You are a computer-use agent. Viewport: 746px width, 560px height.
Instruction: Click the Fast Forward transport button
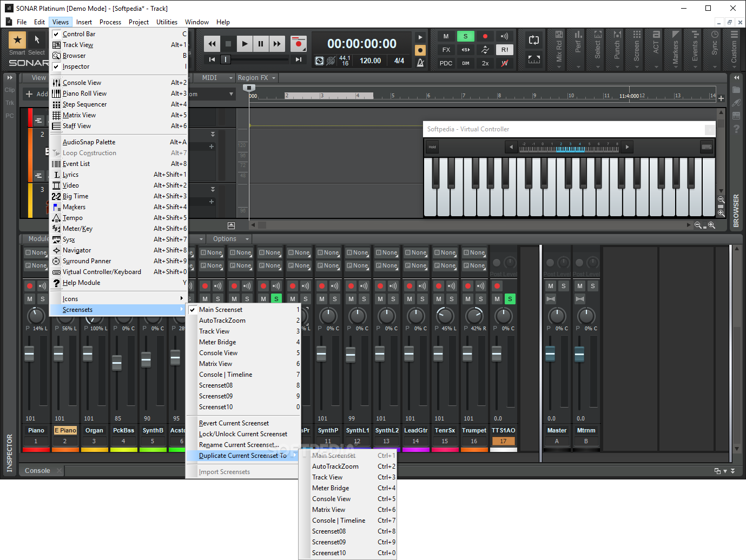[277, 44]
